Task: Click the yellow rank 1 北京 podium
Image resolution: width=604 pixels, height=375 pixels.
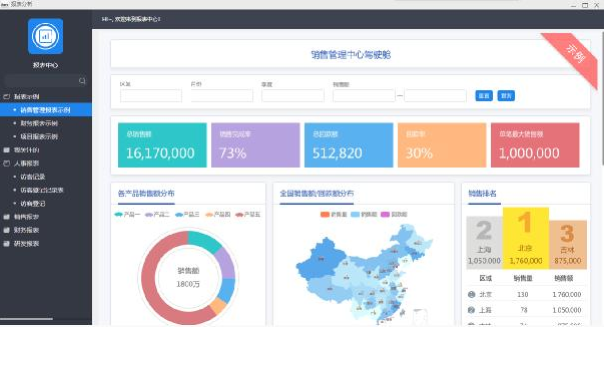Action: (526, 238)
